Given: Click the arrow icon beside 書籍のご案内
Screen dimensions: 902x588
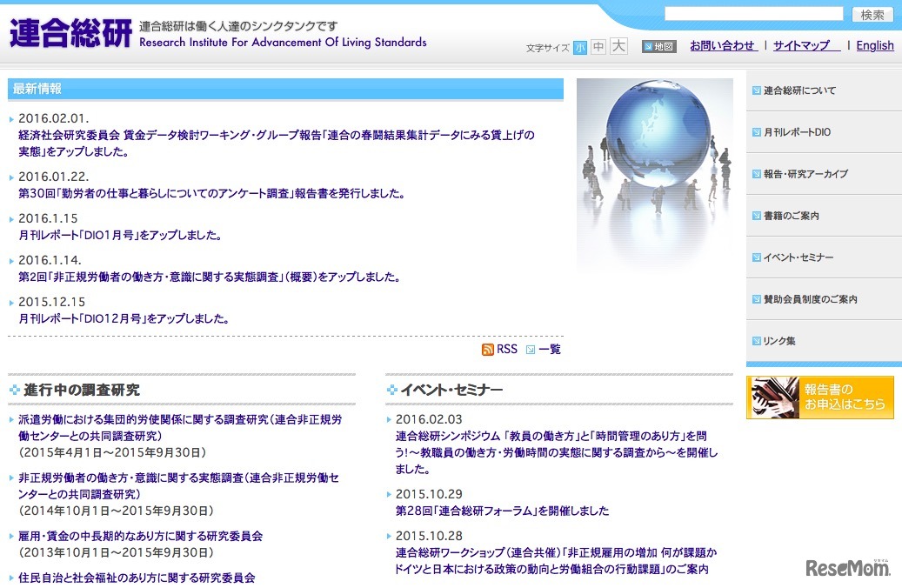Looking at the screenshot, I should click(x=757, y=216).
